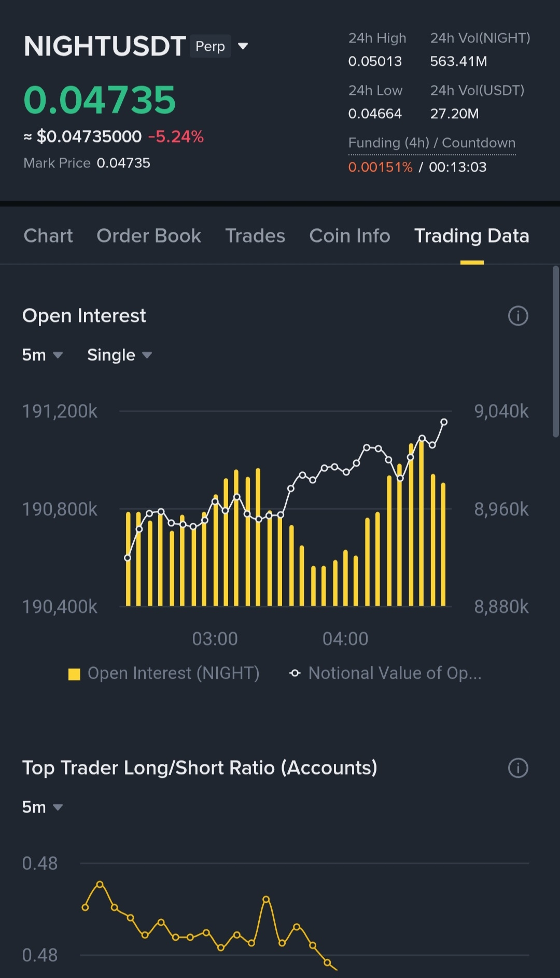560x978 pixels.
Task: Switch to the Order Book tab
Action: [x=149, y=236]
